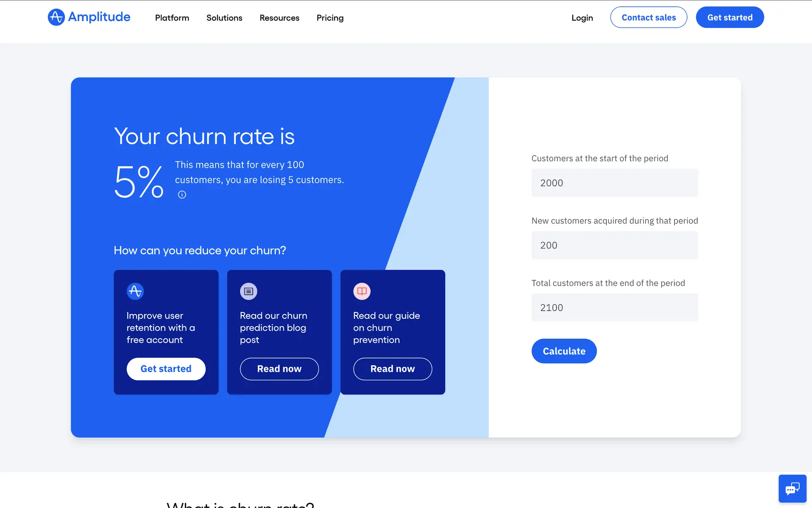Click the Amplitude icon in free account card
Viewport: 812px width, 508px height.
[135, 291]
